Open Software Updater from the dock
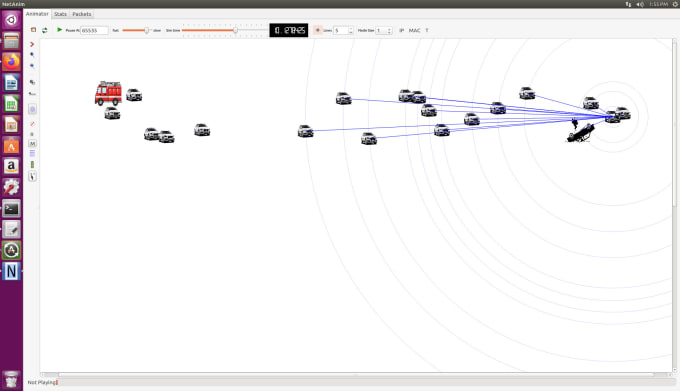Image resolution: width=680 pixels, height=391 pixels. pos(11,250)
